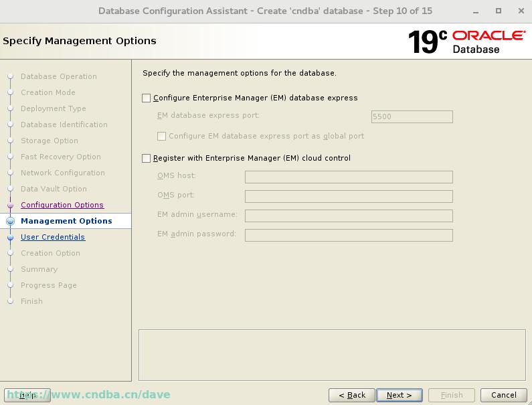Image resolution: width=532 pixels, height=405 pixels.
Task: Go to Configuration Options step link
Action: [62, 205]
